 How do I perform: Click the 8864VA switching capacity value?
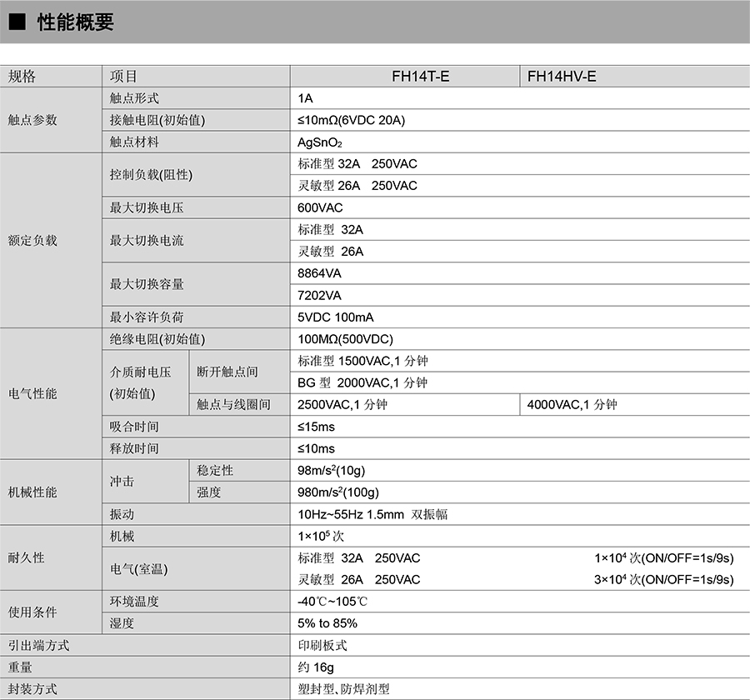[320, 273]
